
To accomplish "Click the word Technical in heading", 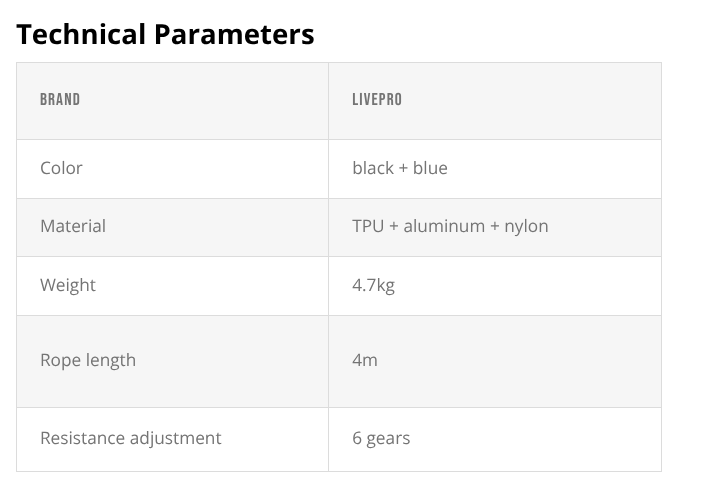I will click(x=81, y=35).
